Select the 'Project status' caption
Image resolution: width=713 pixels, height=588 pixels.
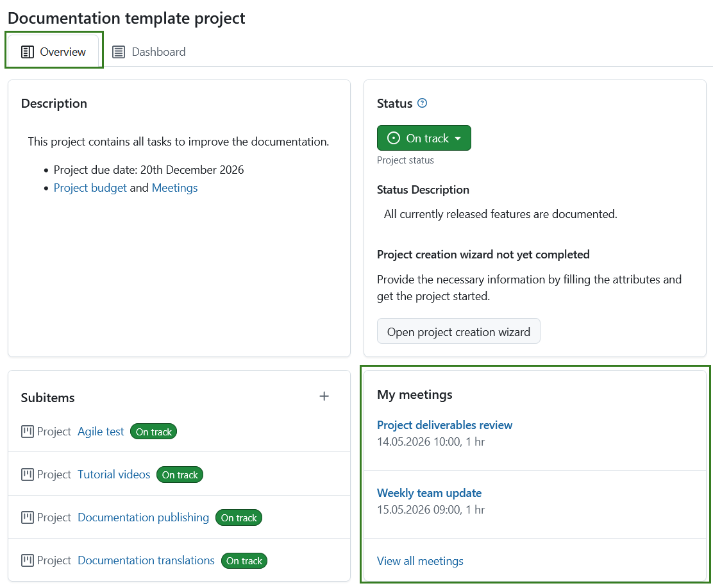pyautogui.click(x=405, y=160)
